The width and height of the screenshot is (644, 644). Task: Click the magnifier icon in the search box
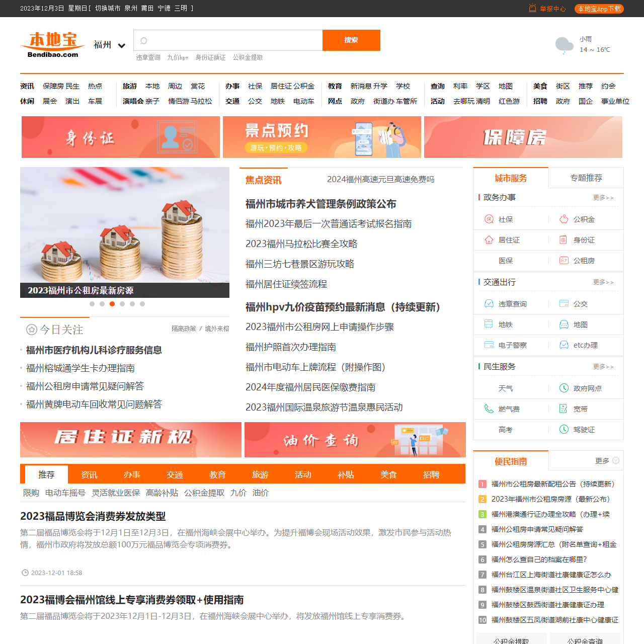pyautogui.click(x=143, y=41)
